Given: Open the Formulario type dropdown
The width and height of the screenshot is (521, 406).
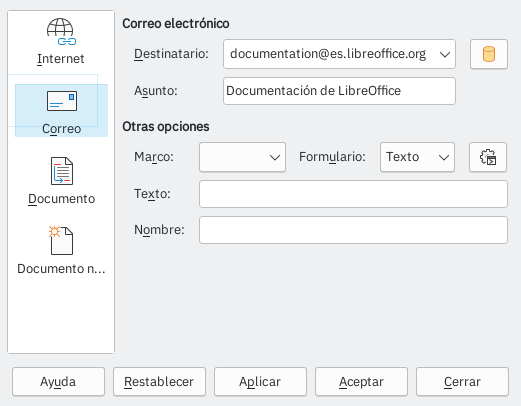Looking at the screenshot, I should click(x=417, y=157).
